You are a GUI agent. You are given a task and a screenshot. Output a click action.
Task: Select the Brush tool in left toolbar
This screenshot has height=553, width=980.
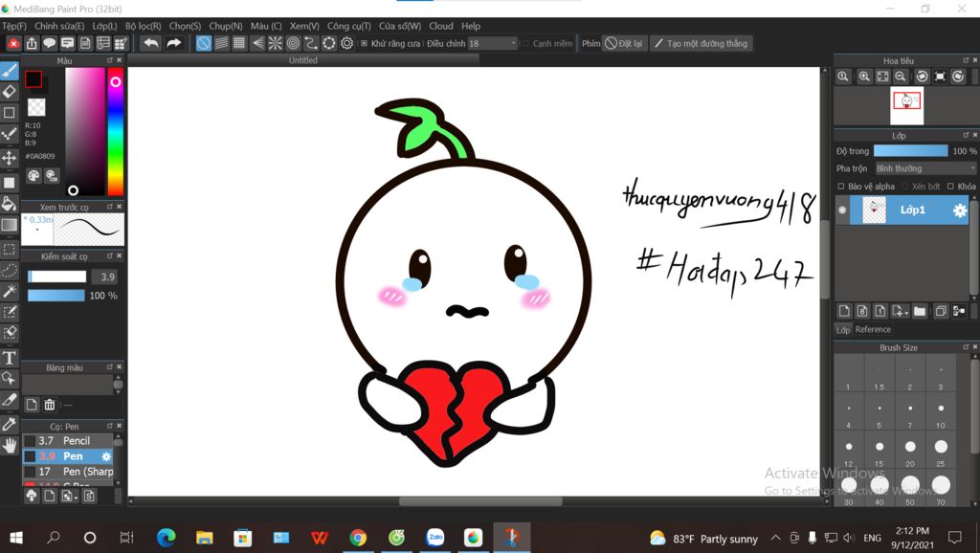coord(10,71)
